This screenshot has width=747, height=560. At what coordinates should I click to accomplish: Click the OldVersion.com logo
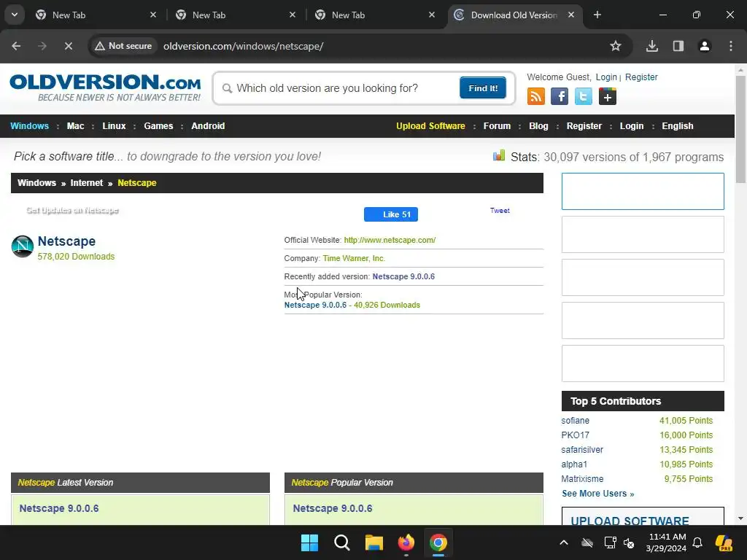click(x=105, y=87)
